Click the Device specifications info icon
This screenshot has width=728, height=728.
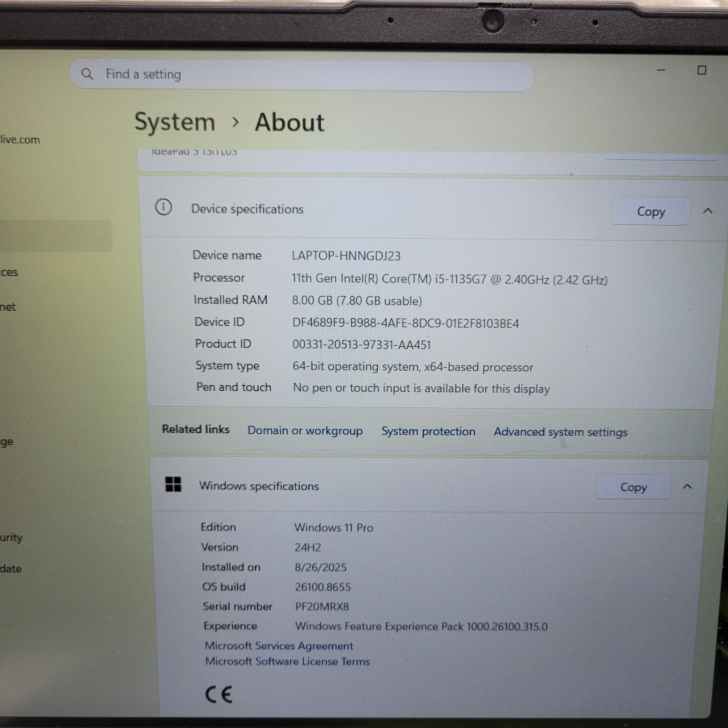tap(163, 207)
